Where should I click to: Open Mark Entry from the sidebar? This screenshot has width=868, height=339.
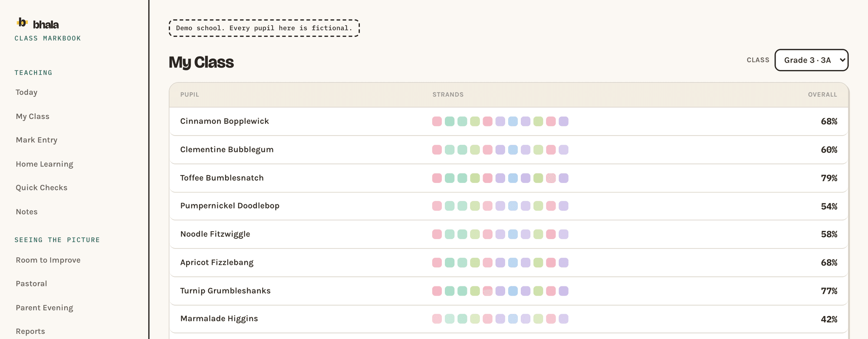[x=36, y=140]
